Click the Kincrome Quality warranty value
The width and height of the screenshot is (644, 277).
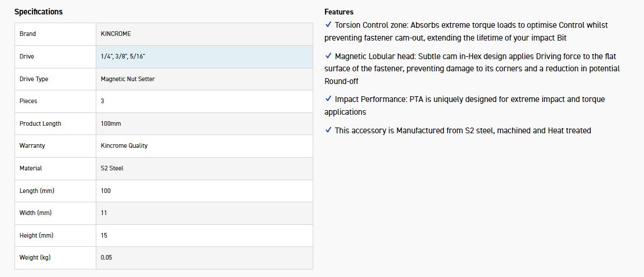coord(124,146)
